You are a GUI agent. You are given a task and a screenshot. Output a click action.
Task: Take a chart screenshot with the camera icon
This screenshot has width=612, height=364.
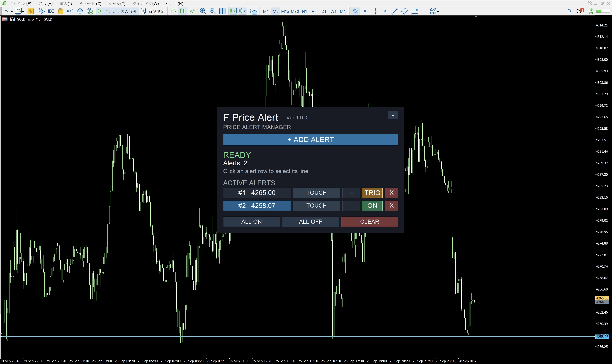pos(254,11)
